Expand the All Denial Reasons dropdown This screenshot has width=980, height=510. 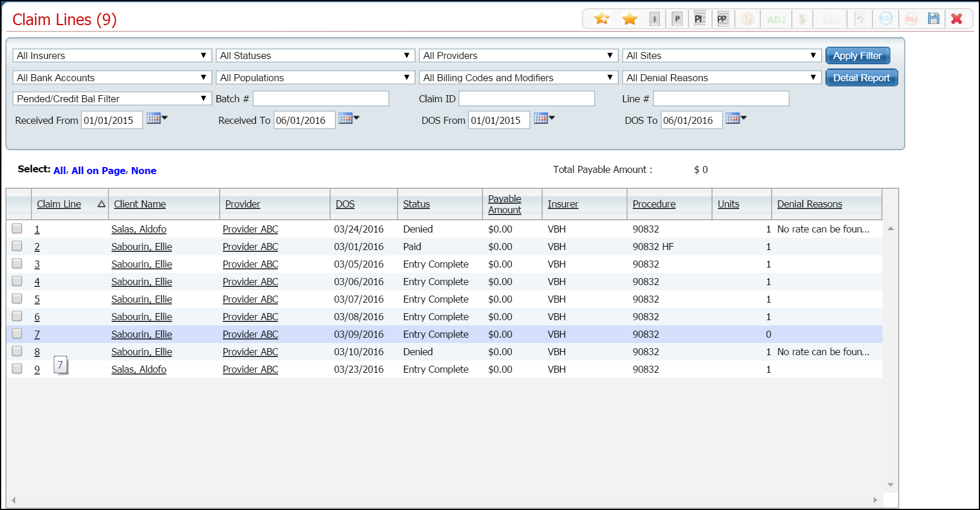tap(721, 78)
